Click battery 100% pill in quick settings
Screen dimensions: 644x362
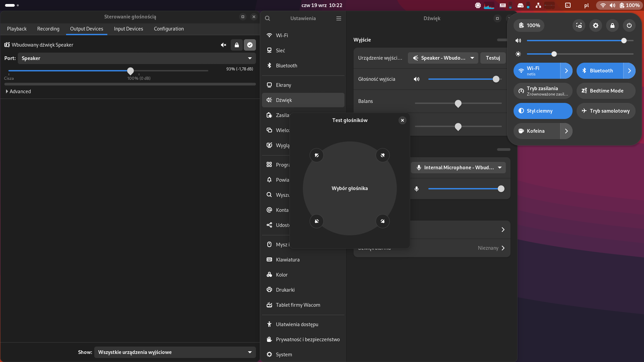point(529,25)
